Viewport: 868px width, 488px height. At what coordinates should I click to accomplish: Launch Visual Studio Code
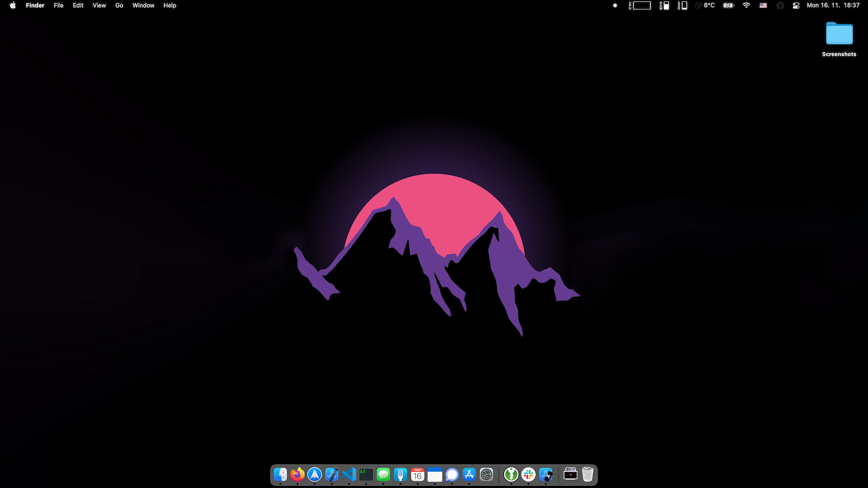pos(349,474)
